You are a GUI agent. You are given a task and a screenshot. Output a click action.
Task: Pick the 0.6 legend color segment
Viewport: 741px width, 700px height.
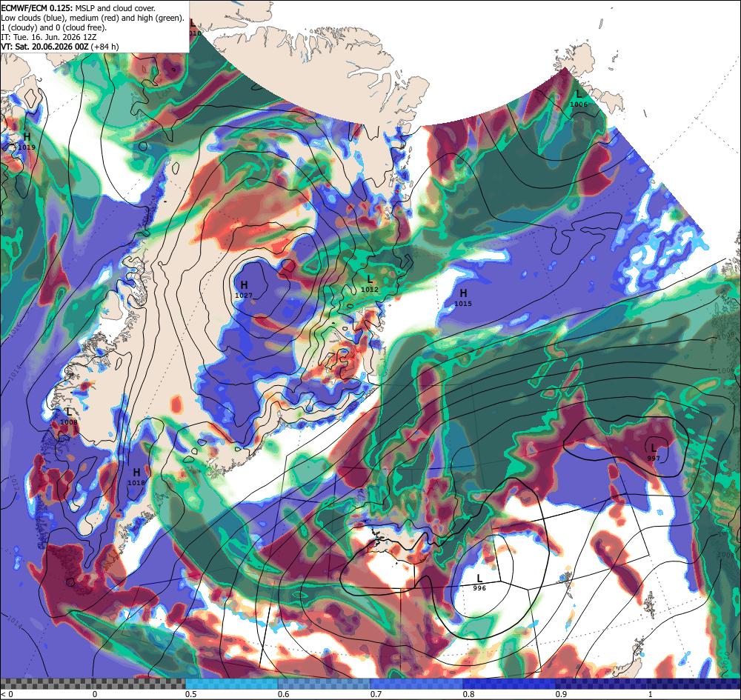324,684
